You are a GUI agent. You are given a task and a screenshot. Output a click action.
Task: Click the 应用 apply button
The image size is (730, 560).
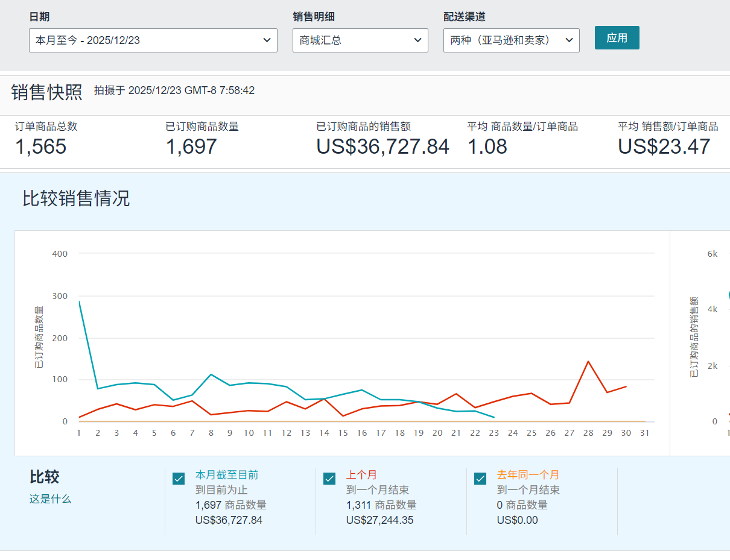[617, 38]
